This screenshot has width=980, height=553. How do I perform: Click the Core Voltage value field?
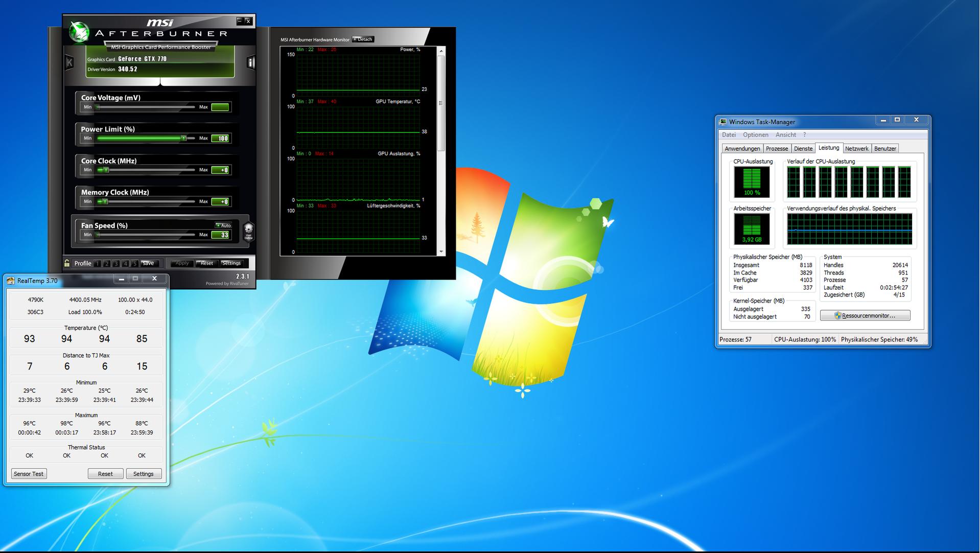pyautogui.click(x=220, y=107)
